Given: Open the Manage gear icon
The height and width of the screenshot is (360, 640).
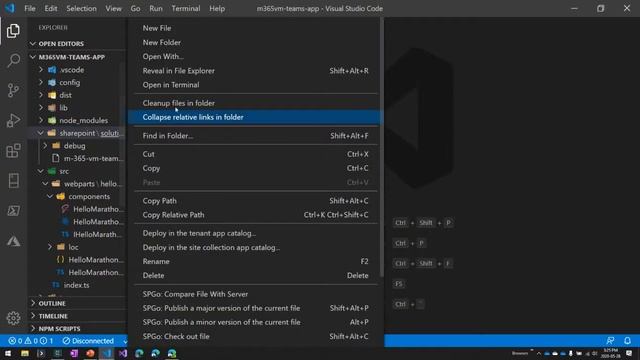Looking at the screenshot, I should (13, 318).
